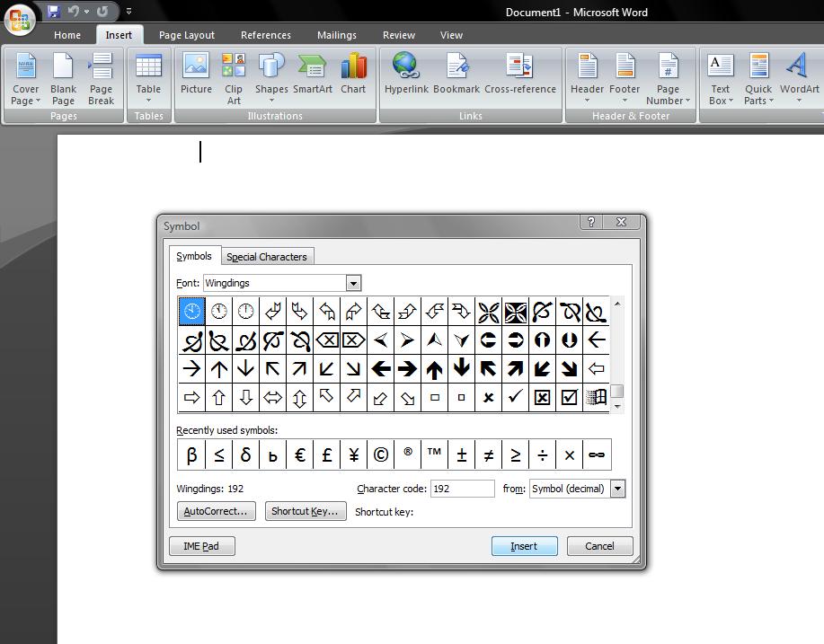The height and width of the screenshot is (644, 824).
Task: Click the Font combo box showing Wingdings
Action: [x=281, y=283]
